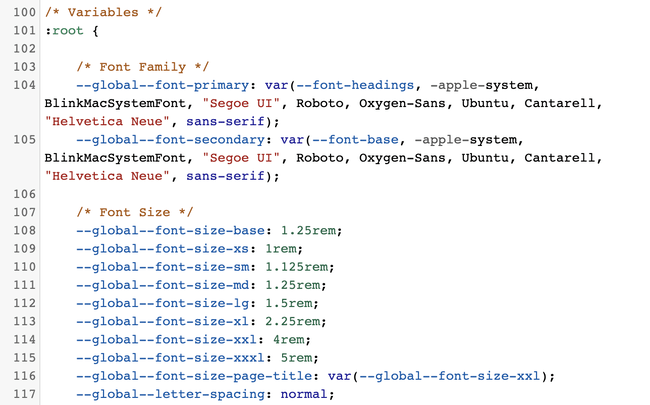Click '--global--font-size-xl' property

(x=162, y=321)
